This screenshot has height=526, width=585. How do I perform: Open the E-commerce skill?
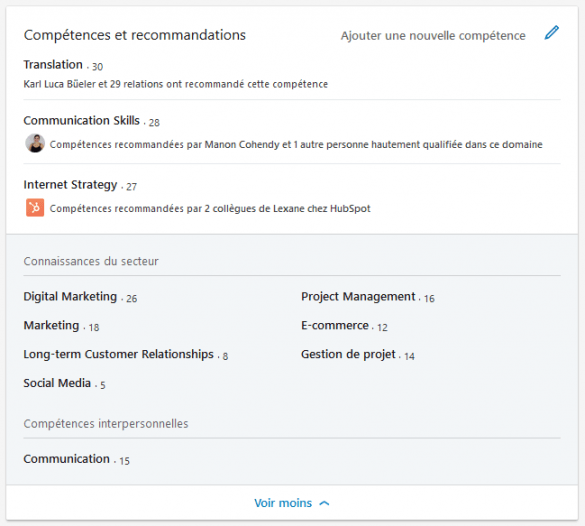[335, 325]
